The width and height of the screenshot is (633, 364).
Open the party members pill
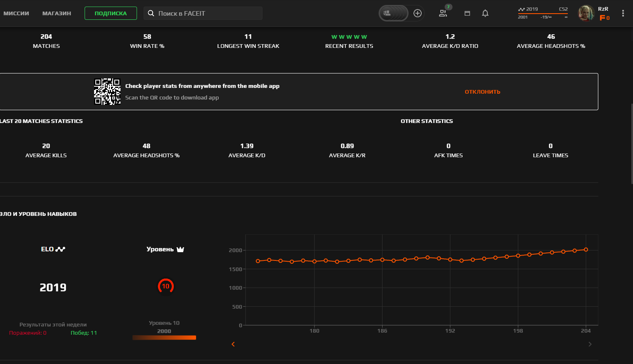393,13
